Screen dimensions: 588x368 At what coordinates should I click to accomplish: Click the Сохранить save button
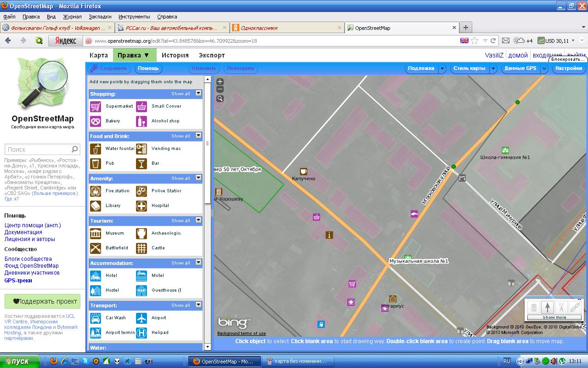click(x=108, y=69)
